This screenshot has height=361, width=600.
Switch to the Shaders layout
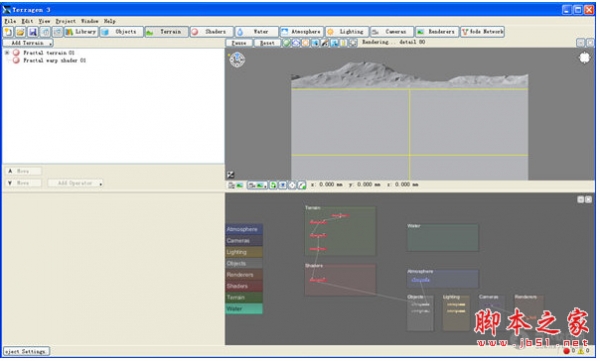[211, 32]
